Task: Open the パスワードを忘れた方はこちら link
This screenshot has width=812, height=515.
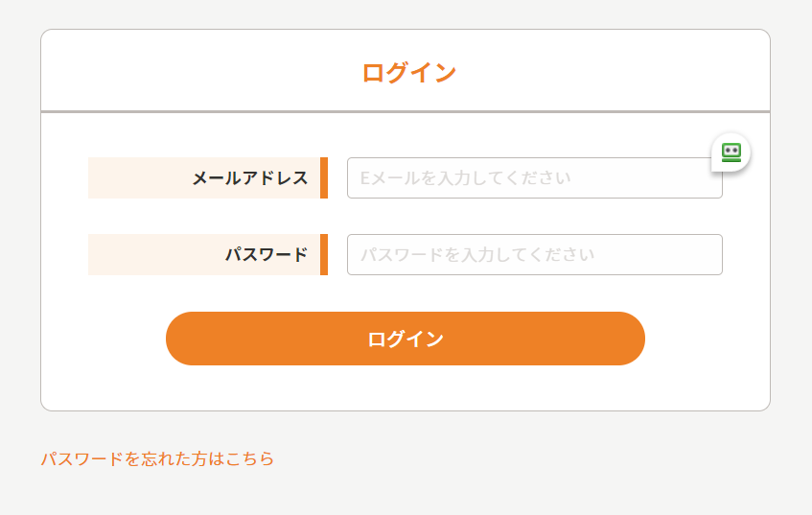Action: tap(157, 459)
